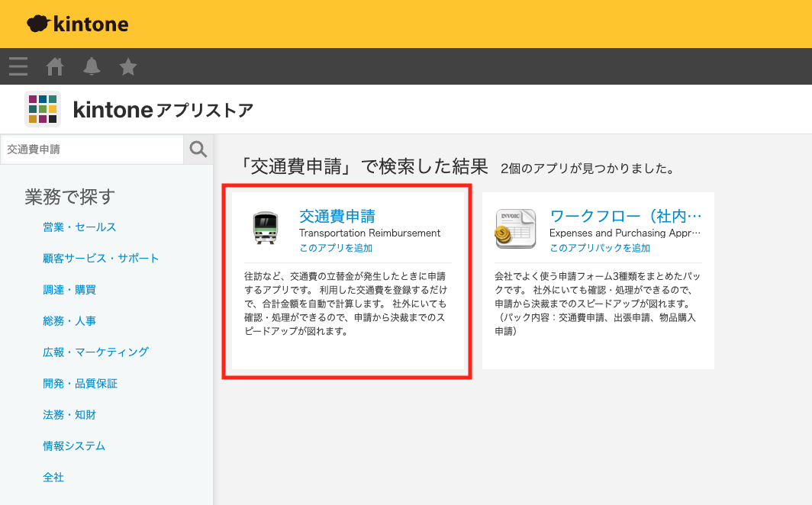The height and width of the screenshot is (505, 812).
Task: Click the kintone App Store grid icon
Action: tap(43, 109)
